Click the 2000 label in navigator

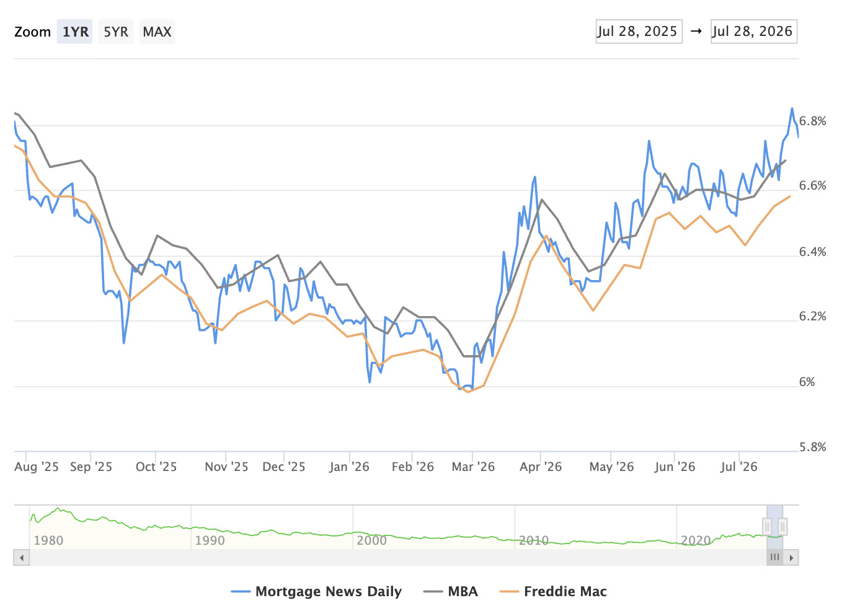(x=371, y=540)
